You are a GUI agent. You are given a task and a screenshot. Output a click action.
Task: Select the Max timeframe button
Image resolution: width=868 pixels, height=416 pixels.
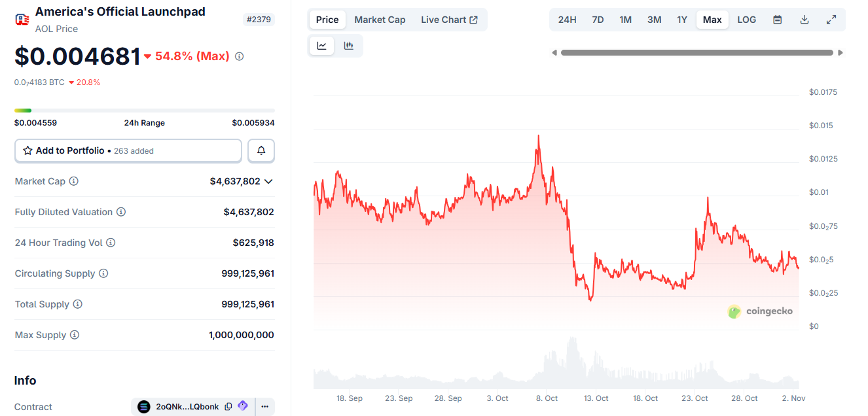click(712, 20)
